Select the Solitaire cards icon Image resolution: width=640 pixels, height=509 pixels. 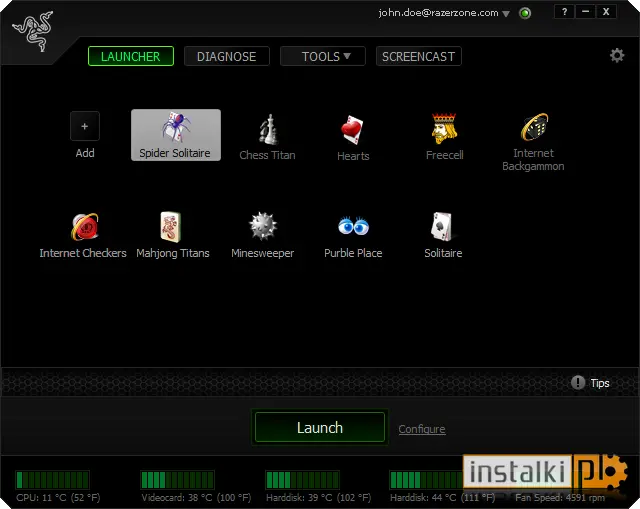442,227
